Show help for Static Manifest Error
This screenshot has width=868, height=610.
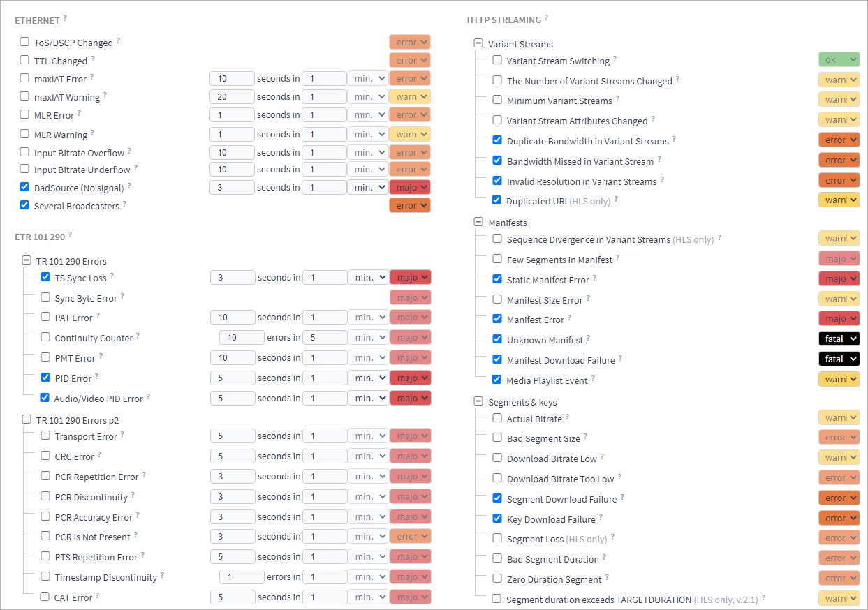[x=595, y=278]
